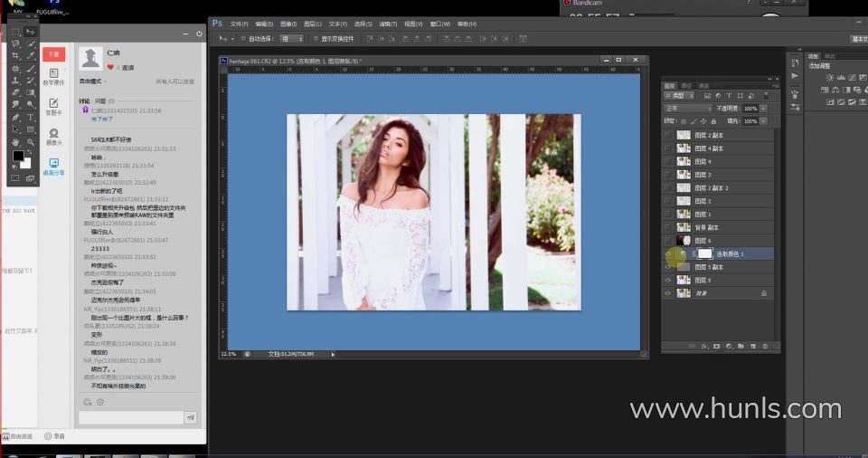Open the 窗口(W) menu

440,24
